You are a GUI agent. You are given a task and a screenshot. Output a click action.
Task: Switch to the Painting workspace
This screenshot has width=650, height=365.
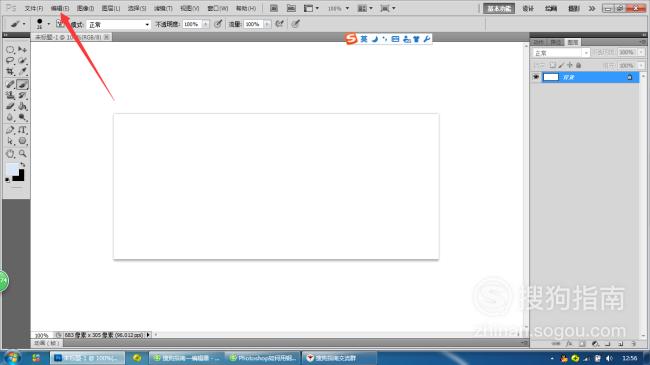click(x=551, y=8)
